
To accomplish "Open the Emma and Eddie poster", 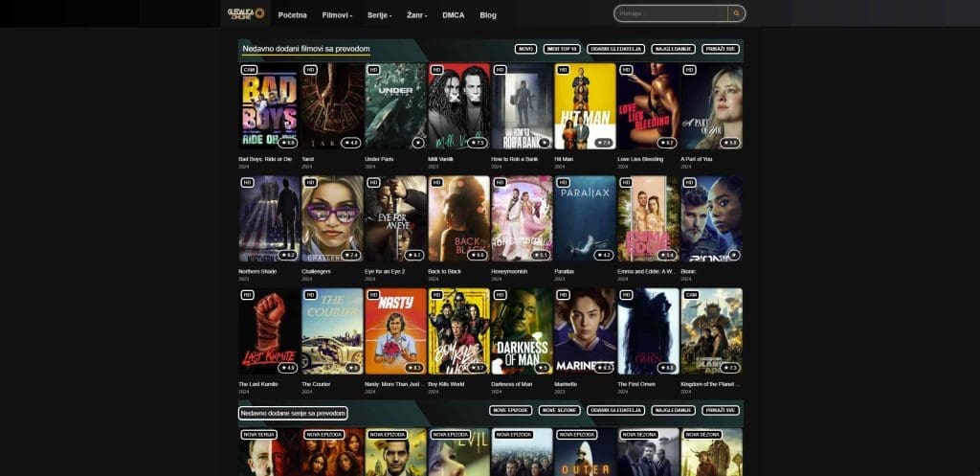I will pos(648,218).
